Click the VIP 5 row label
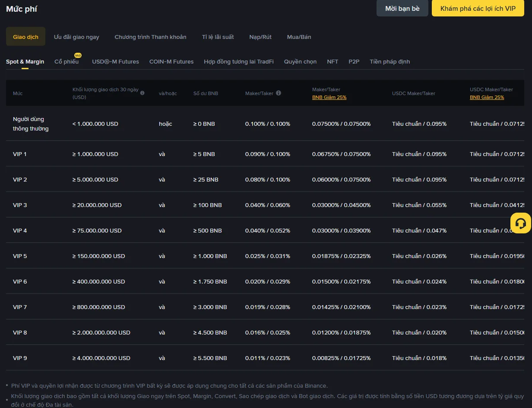 [x=20, y=256]
